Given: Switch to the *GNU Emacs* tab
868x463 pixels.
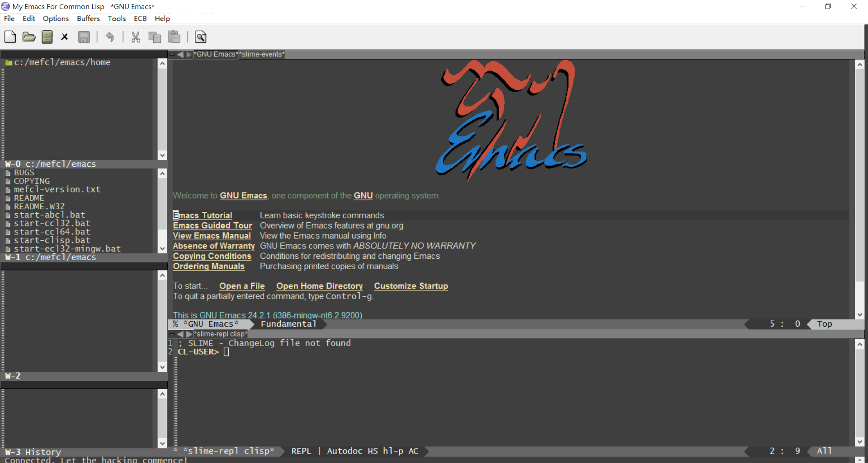Looking at the screenshot, I should pos(216,54).
